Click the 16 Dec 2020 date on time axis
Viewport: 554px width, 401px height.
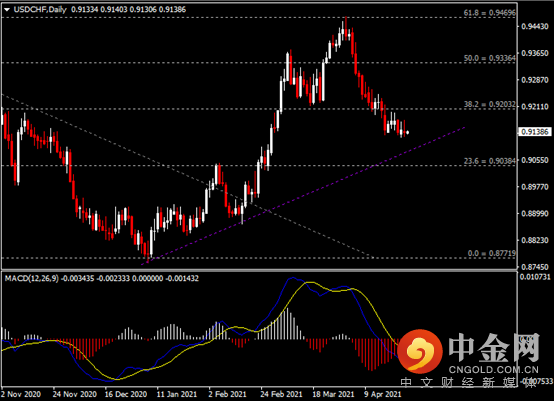click(x=126, y=394)
